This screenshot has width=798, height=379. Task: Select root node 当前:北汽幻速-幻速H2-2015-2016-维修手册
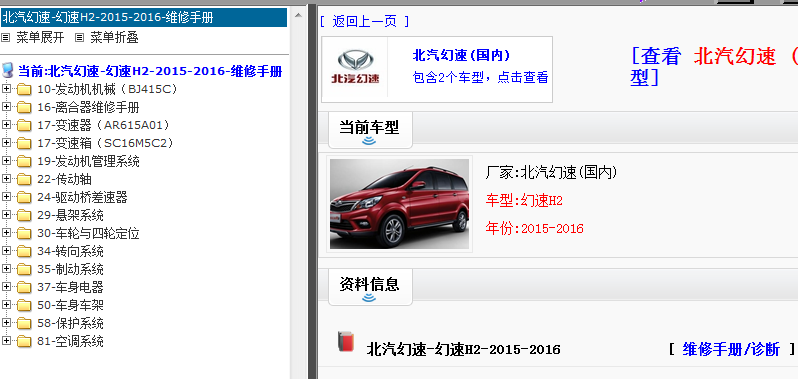(x=150, y=71)
